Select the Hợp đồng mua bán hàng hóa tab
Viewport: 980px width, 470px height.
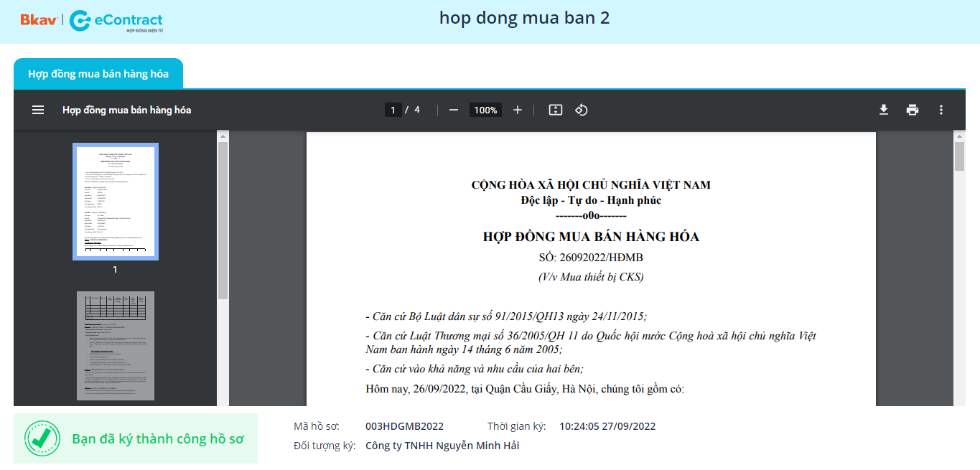98,74
